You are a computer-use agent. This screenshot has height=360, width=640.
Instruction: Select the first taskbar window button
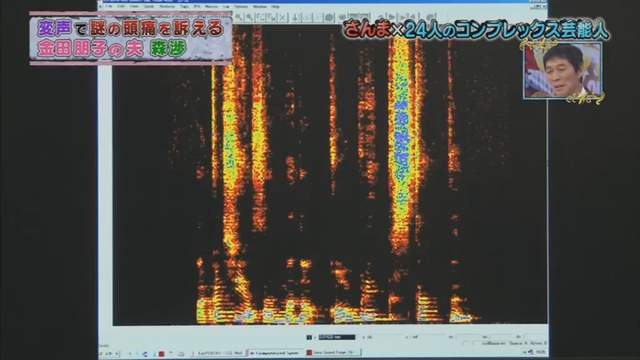(220, 352)
